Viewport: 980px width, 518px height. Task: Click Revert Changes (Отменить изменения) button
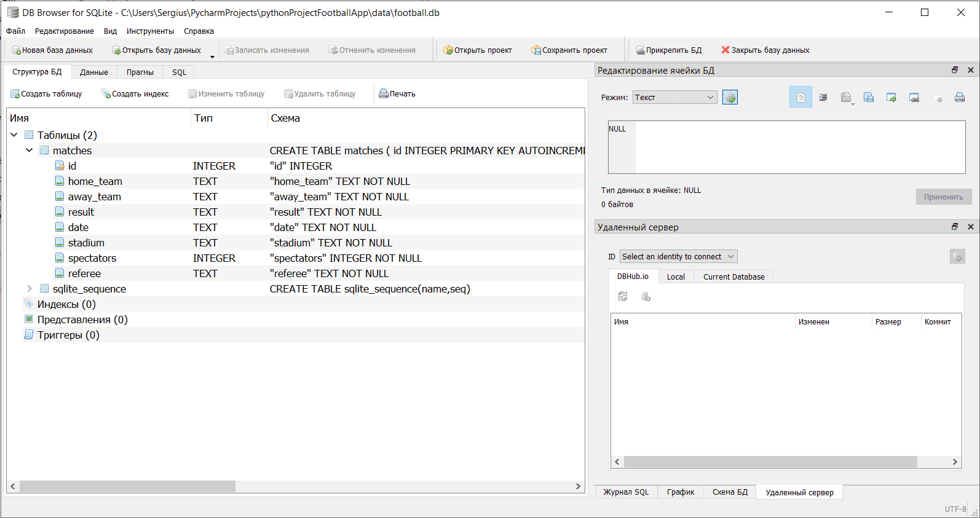[x=372, y=50]
